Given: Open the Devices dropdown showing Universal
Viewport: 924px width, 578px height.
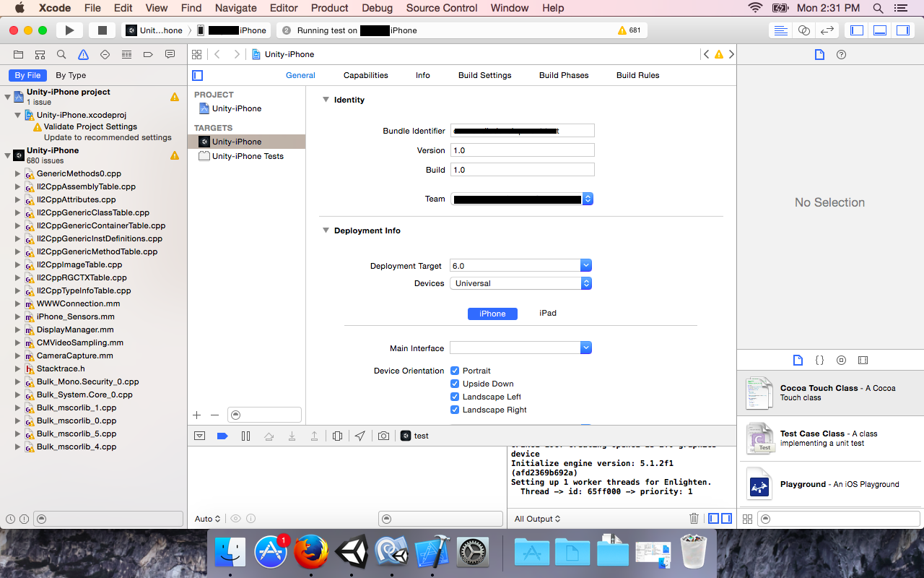Looking at the screenshot, I should (520, 283).
